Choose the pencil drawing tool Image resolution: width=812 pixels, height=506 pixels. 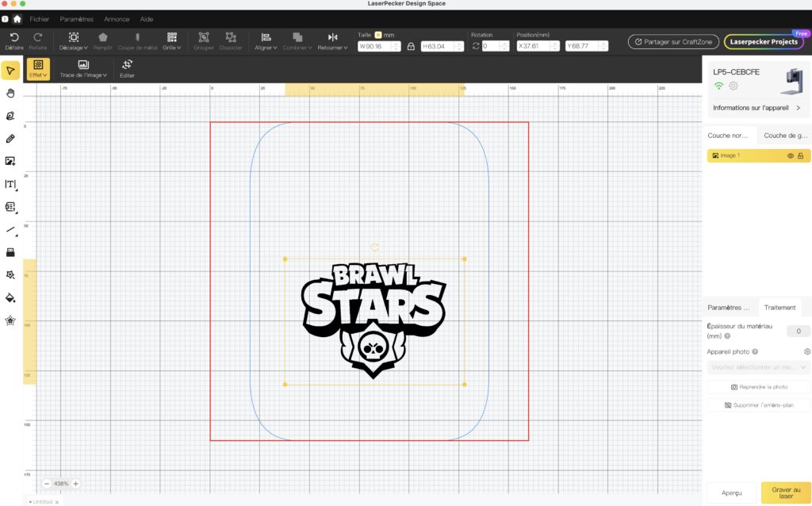click(10, 138)
